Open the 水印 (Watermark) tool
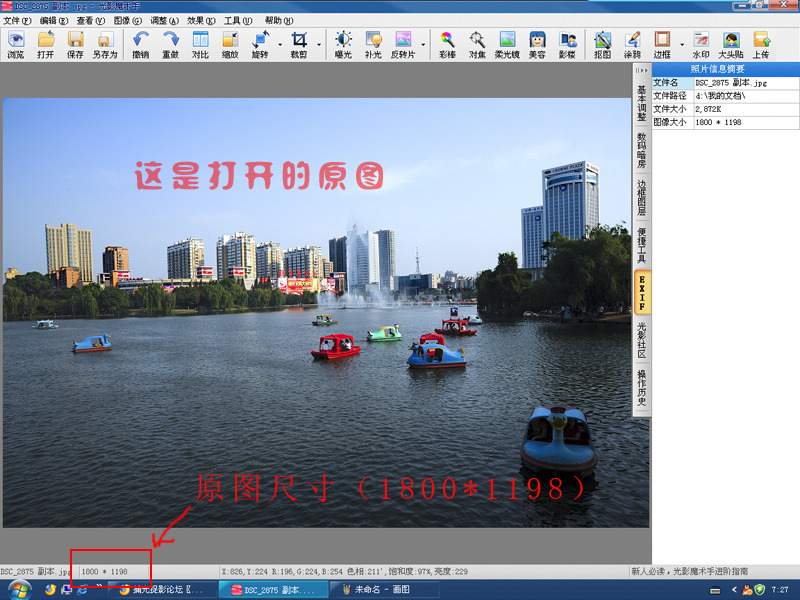The width and height of the screenshot is (800, 600). point(701,44)
